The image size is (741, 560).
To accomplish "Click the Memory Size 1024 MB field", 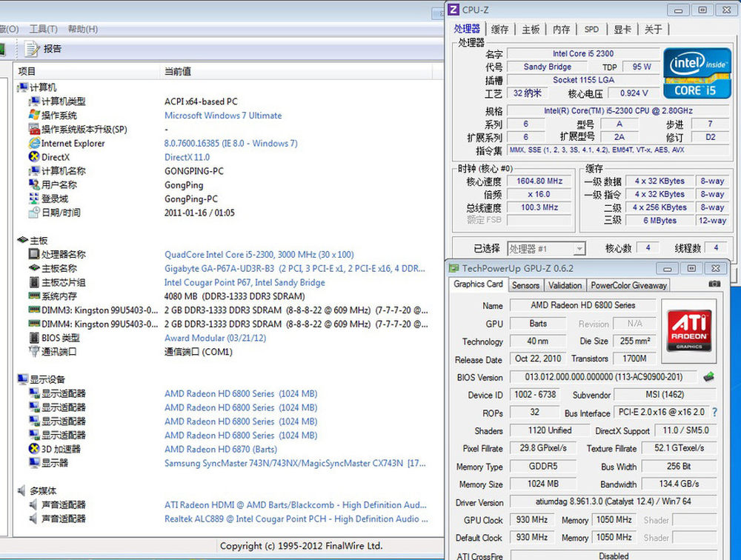I will coord(542,484).
